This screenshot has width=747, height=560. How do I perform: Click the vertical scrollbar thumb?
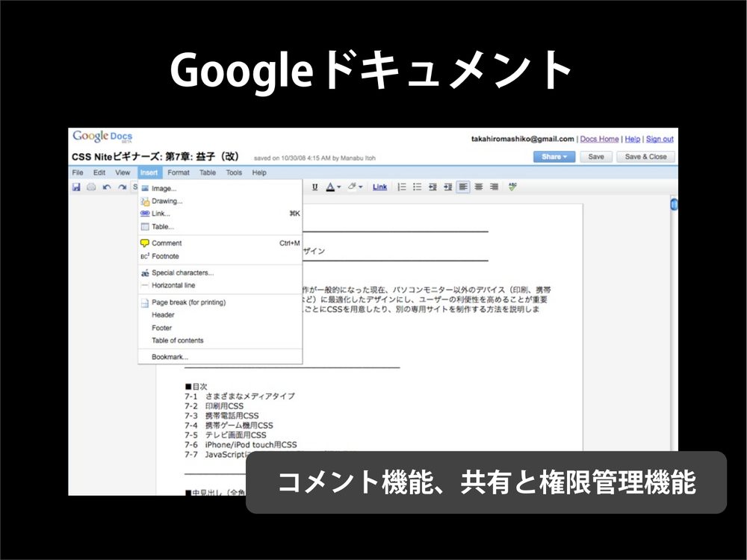tap(674, 205)
